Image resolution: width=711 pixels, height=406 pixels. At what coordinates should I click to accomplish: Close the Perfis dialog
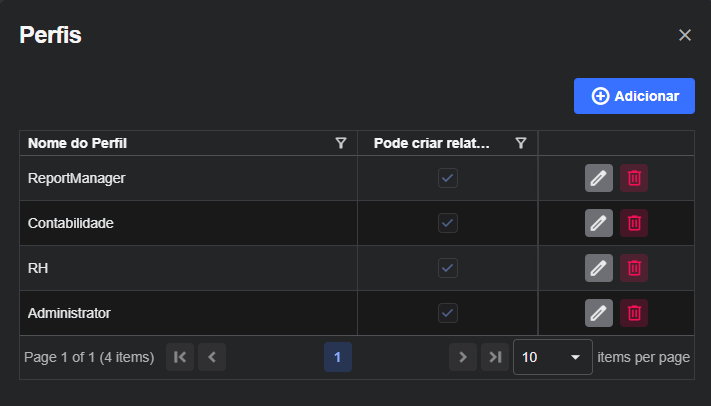click(x=685, y=35)
